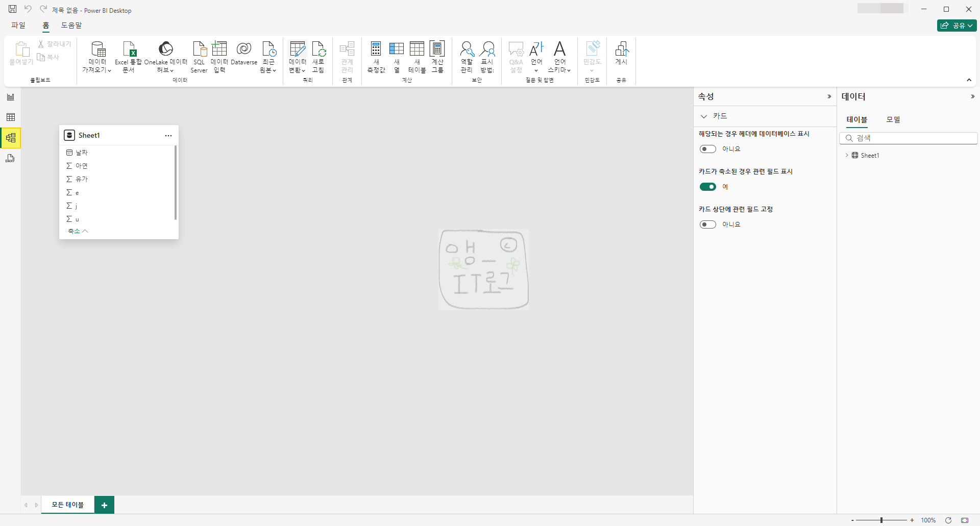Select the 도움말 (Help) ribbon tab
Viewport: 980px width, 526px height.
71,25
